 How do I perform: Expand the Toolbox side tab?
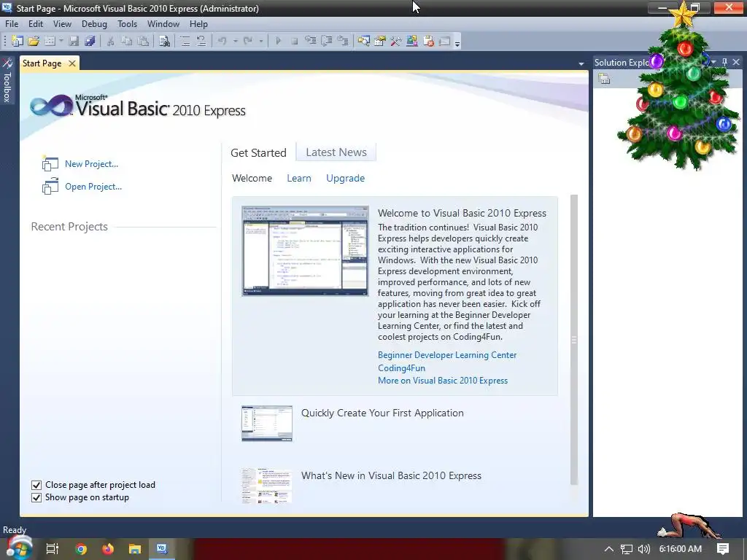7,80
